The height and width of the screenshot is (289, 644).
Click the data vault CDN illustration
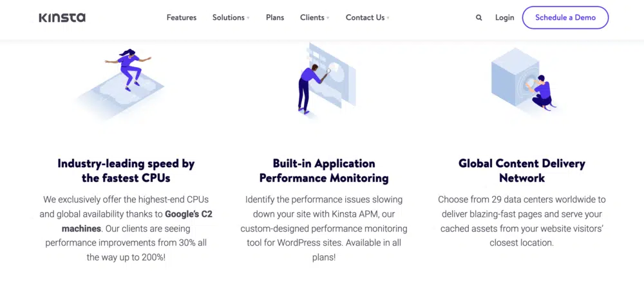pos(522,81)
